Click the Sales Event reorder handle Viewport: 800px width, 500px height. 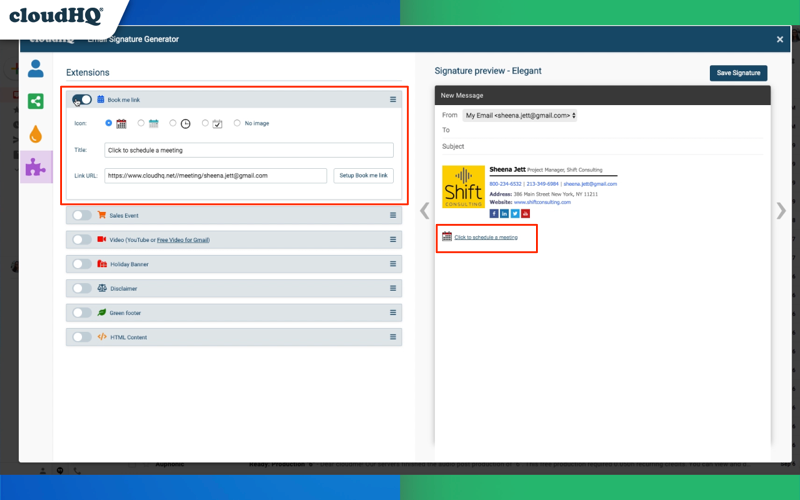[393, 215]
